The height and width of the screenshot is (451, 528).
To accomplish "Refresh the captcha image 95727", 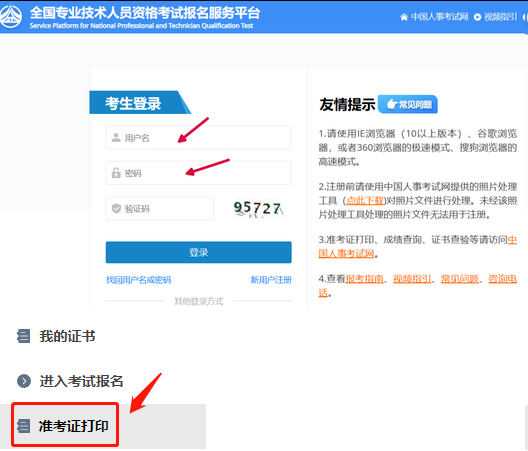I will 258,208.
